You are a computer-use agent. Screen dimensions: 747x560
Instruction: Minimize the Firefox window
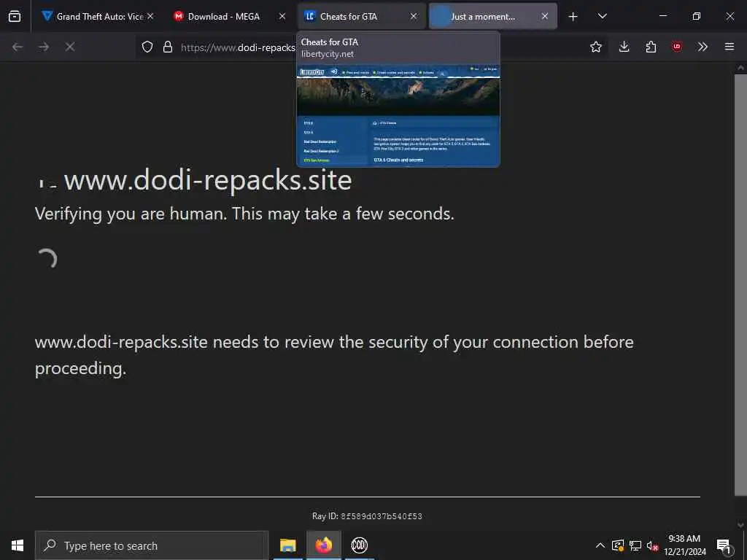pos(662,16)
